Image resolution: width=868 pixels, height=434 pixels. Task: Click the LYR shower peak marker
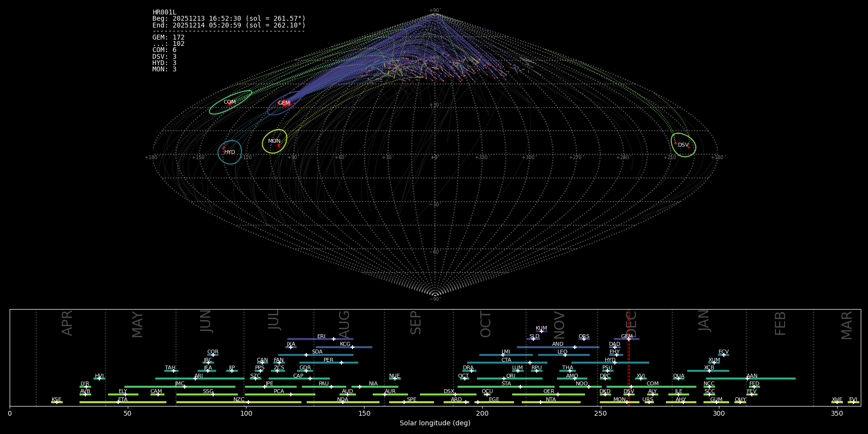[x=86, y=387]
